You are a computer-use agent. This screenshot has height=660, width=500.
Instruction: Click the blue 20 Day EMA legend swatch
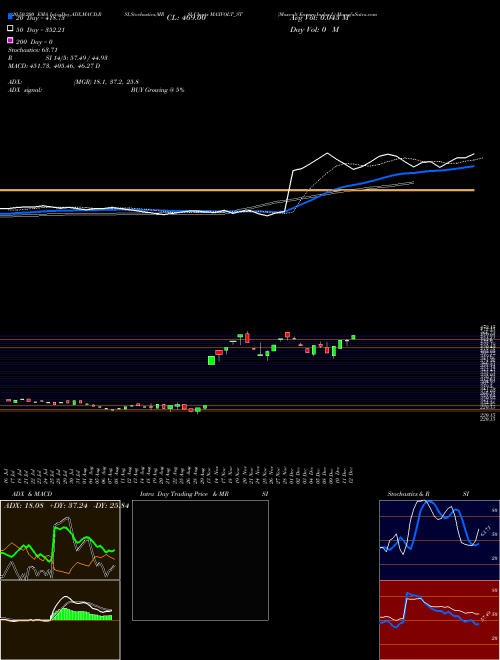[10, 16]
